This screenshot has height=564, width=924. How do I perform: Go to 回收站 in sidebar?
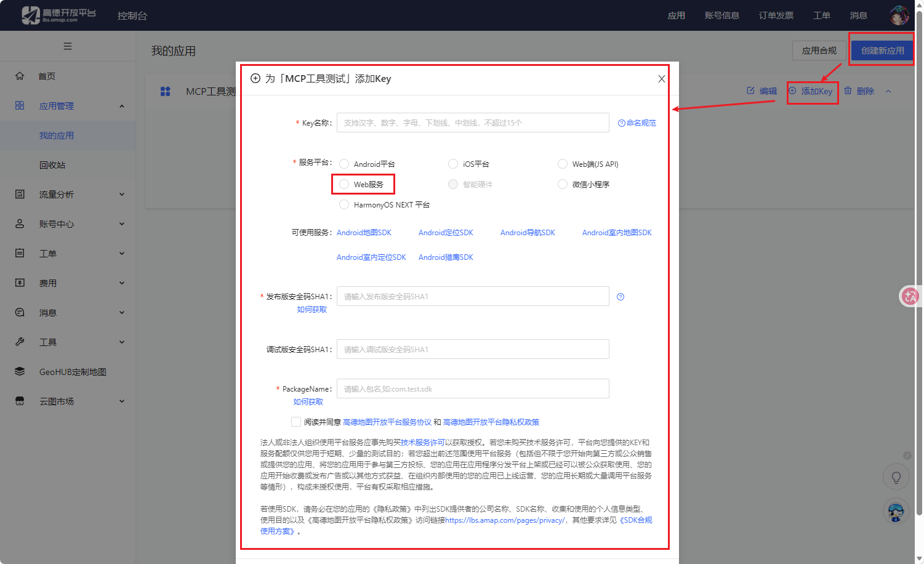(x=52, y=165)
